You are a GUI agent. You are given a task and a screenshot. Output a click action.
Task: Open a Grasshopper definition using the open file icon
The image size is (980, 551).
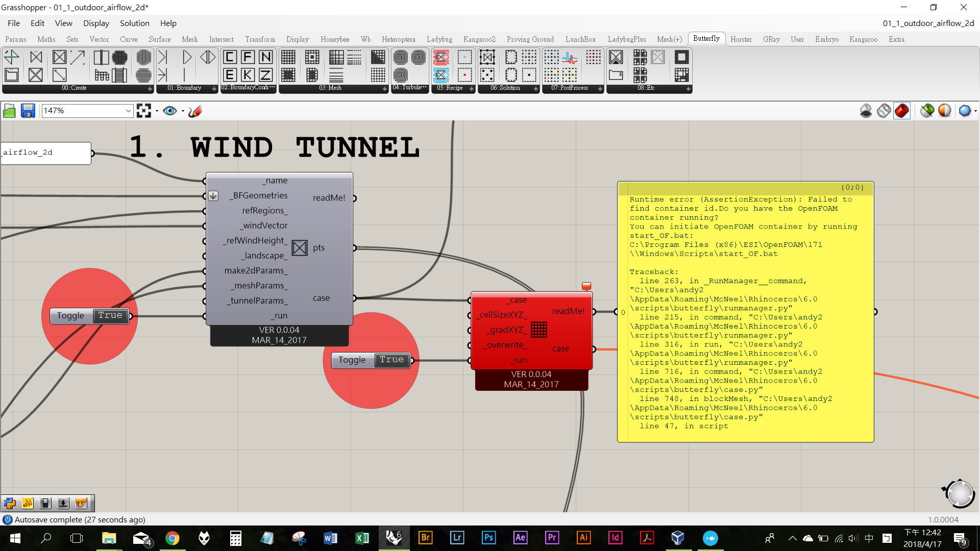pyautogui.click(x=9, y=110)
